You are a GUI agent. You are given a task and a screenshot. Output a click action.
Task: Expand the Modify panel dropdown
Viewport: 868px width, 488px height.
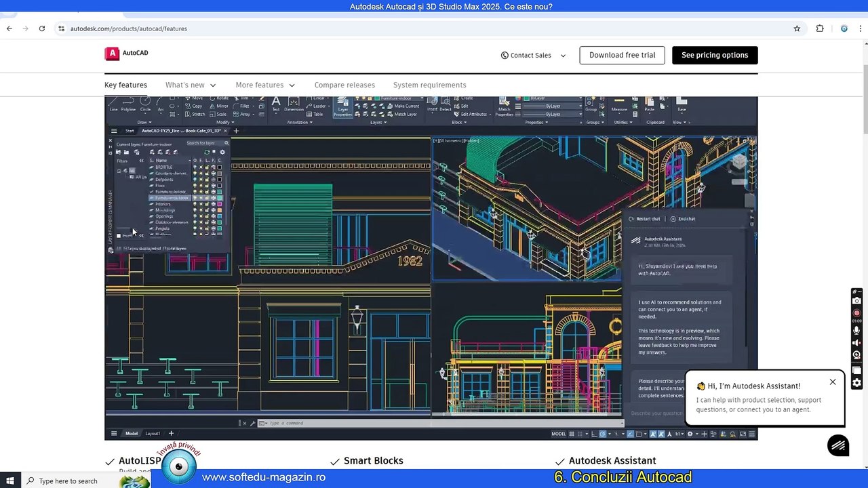(x=225, y=122)
